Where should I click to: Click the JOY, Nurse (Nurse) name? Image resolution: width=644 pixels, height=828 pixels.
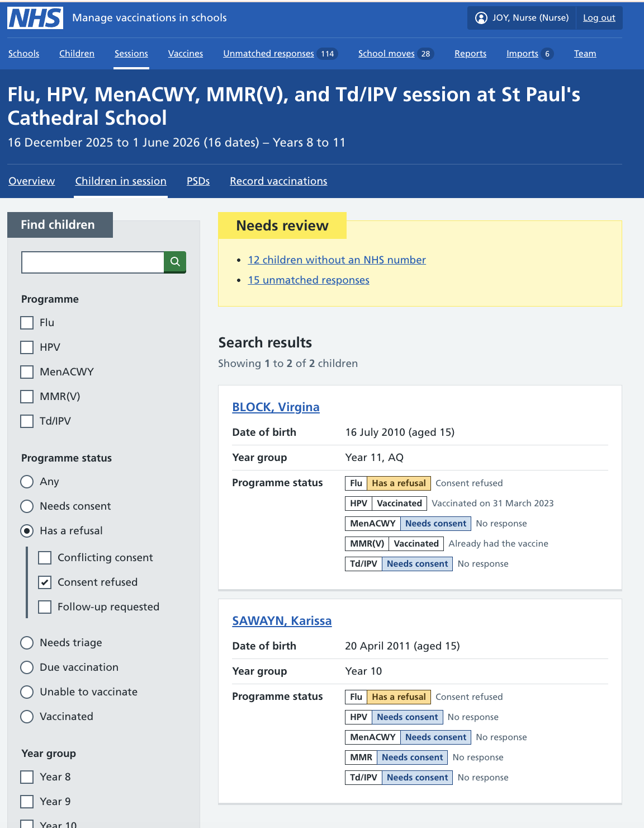tap(530, 18)
